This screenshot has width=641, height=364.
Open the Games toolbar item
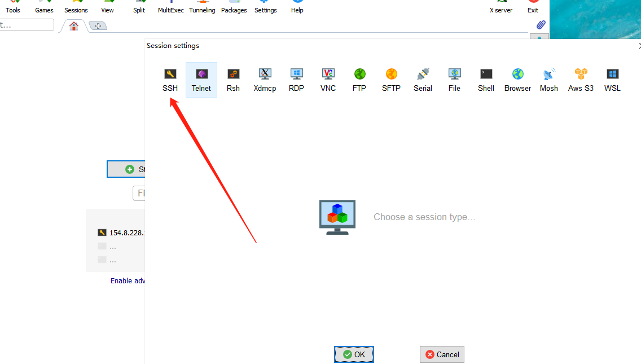[x=44, y=7]
